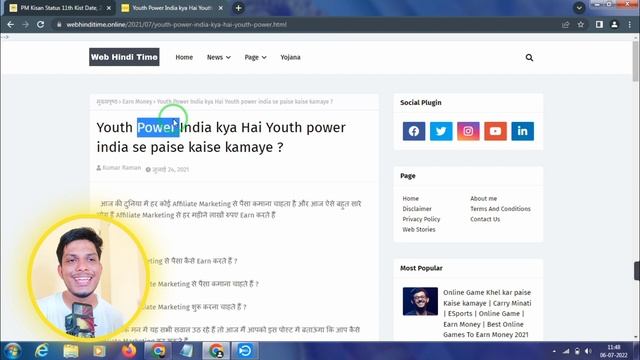Viewport: 640px width, 360px height.
Task: Open the Disclaimer page link
Action: tap(417, 209)
